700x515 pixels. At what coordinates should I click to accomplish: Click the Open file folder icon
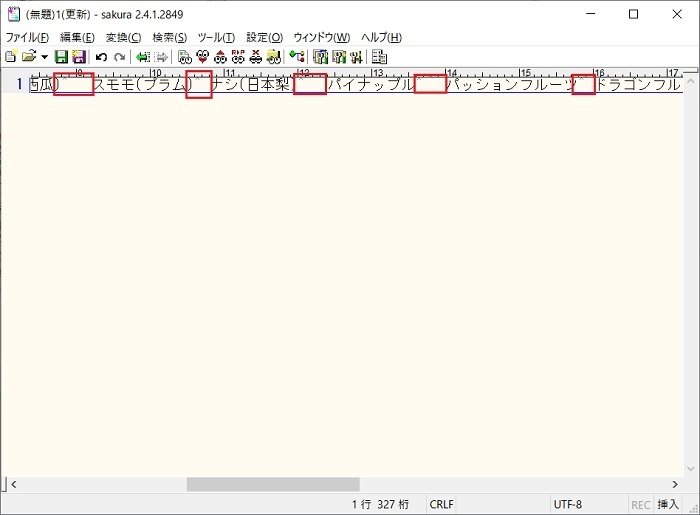point(29,57)
